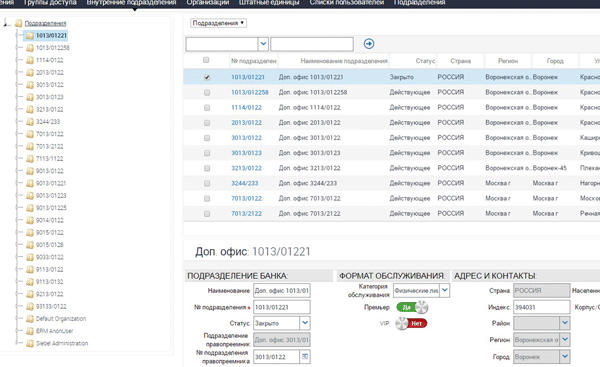Check the row checkbox for 3244/233
Image resolution: width=600 pixels, height=367 pixels.
(207, 183)
